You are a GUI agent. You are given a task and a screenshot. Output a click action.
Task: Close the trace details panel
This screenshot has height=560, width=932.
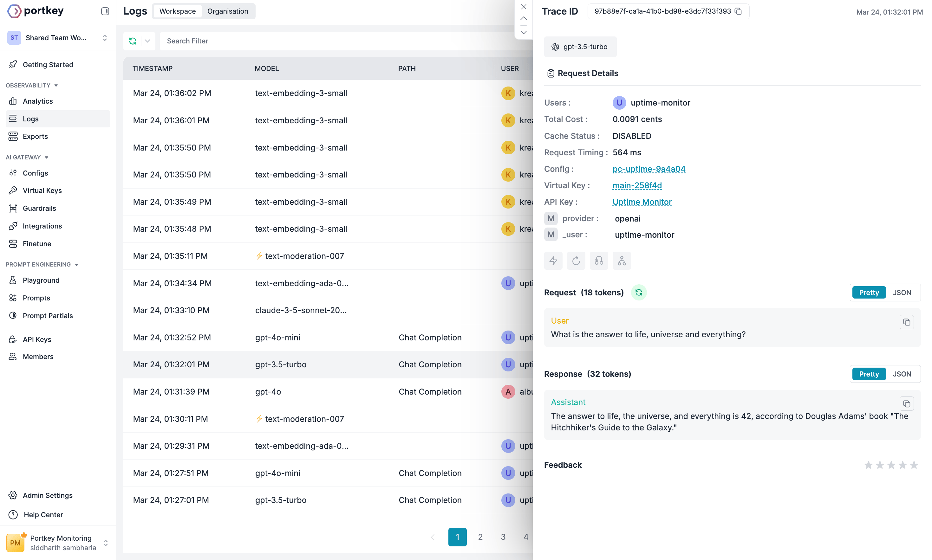(x=523, y=6)
